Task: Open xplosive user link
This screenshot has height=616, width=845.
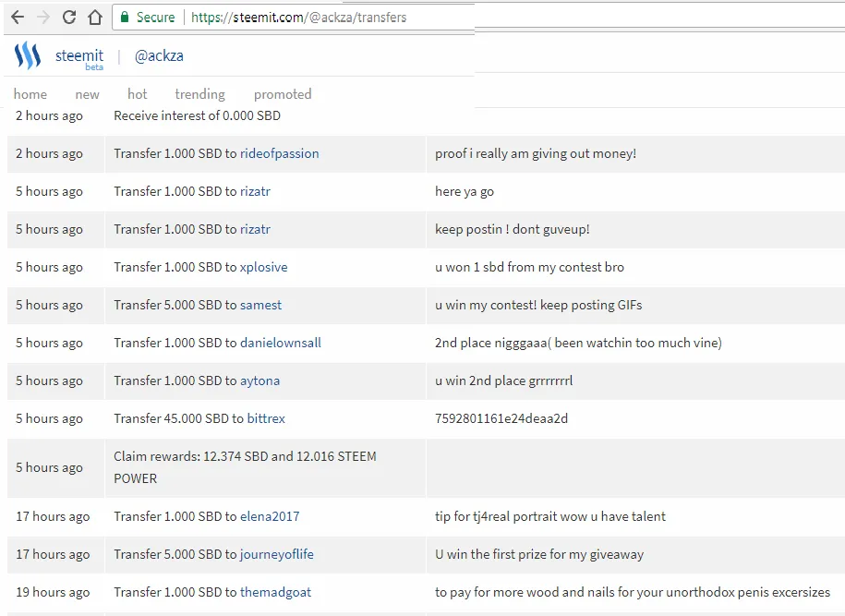Action: pos(263,267)
